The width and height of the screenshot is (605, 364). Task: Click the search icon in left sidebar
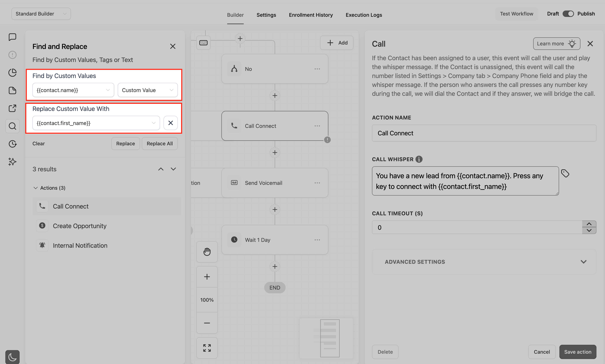(12, 126)
